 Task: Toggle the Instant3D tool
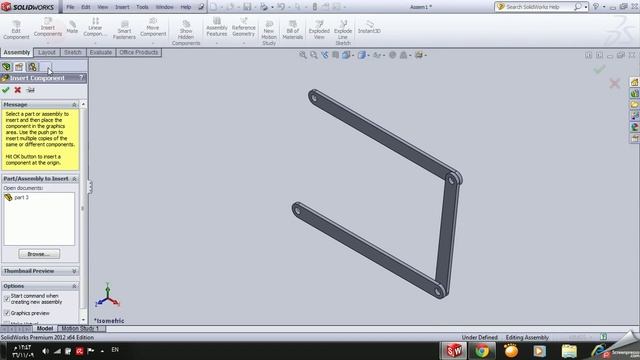[x=369, y=27]
